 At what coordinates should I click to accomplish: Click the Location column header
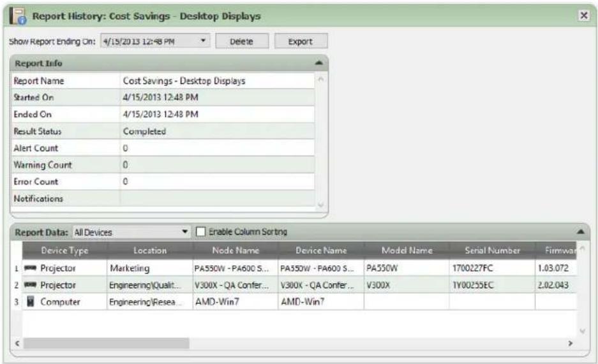[x=150, y=250]
